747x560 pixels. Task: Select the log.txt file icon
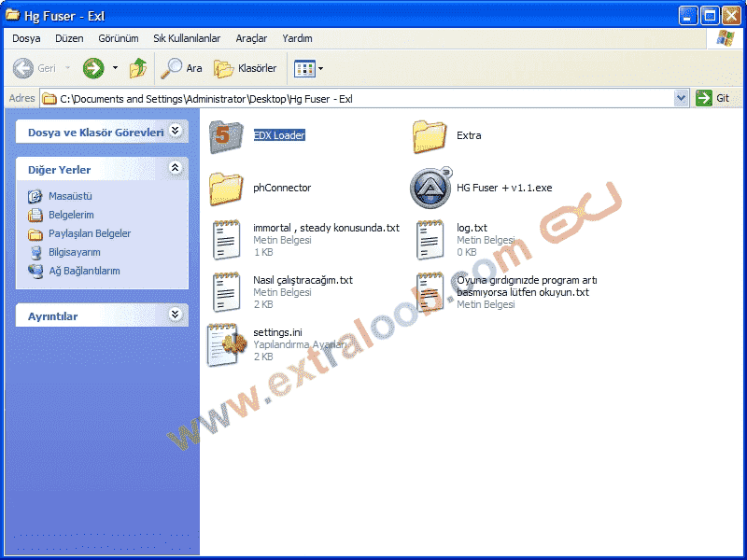[430, 240]
